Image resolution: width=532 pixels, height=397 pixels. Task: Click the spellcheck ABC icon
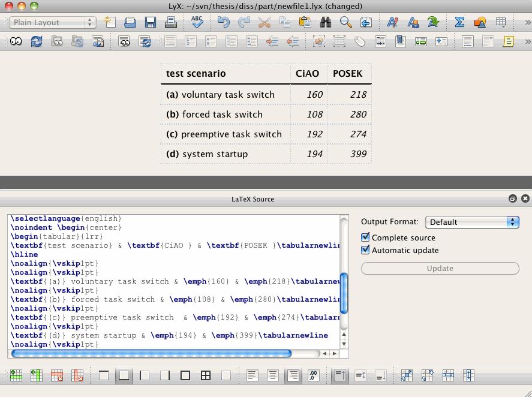197,22
